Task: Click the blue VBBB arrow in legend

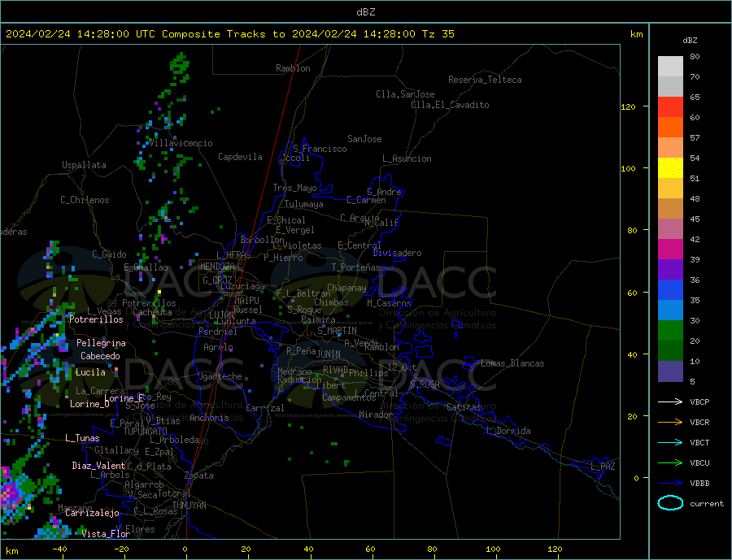Action: [x=670, y=483]
